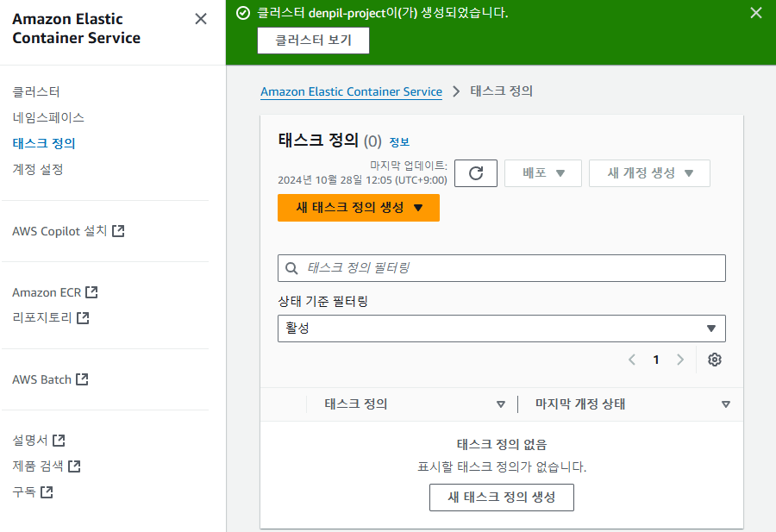Image resolution: width=776 pixels, height=532 pixels.
Task: Sort by 마지막 개정 상태 column arrow
Action: 726,404
